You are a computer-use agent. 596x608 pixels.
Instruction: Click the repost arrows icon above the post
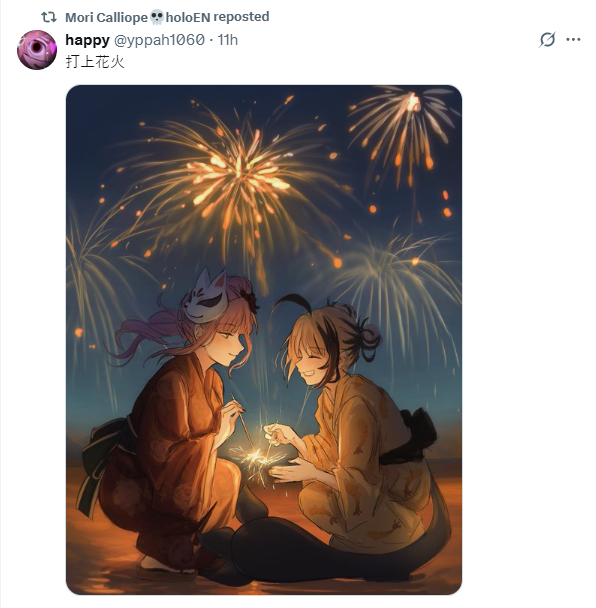49,17
